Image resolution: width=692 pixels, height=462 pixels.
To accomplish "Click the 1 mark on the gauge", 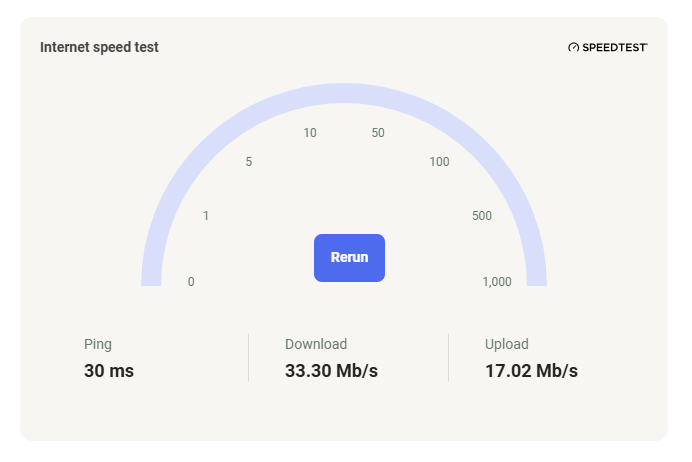I will (206, 216).
